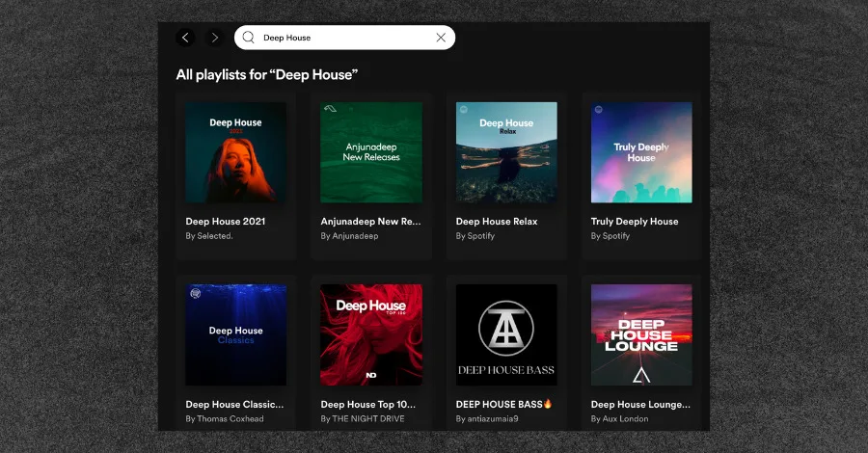Go back with the left arrow button

(x=185, y=38)
